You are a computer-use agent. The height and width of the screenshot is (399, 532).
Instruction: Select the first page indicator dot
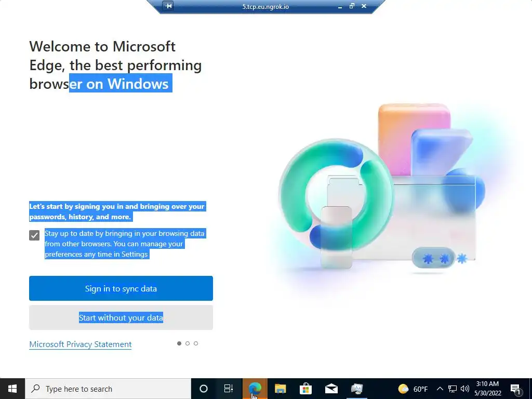point(179,343)
